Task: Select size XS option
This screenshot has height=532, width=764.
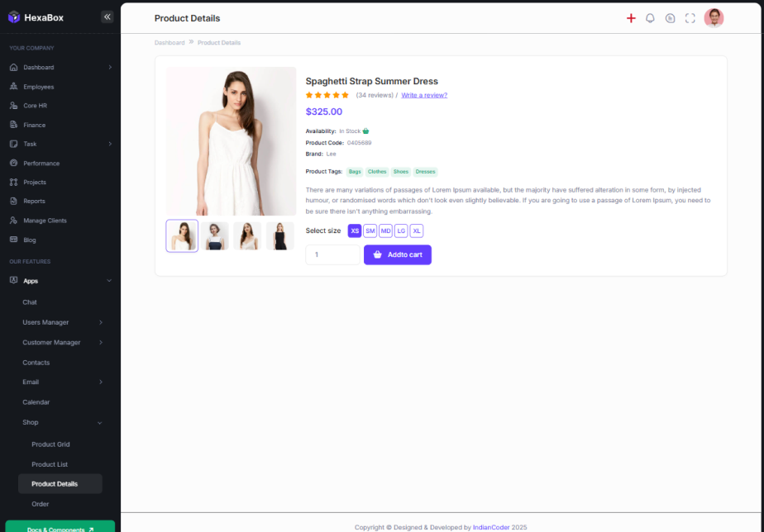Action: pos(355,231)
